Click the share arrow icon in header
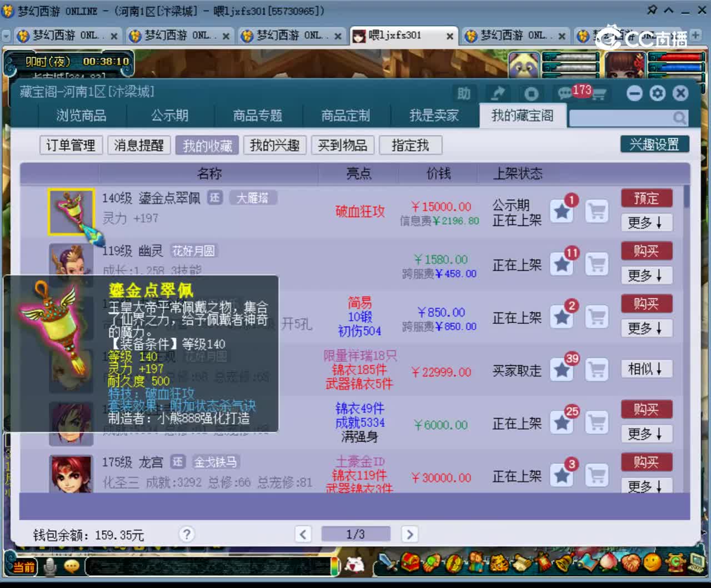 pos(498,93)
